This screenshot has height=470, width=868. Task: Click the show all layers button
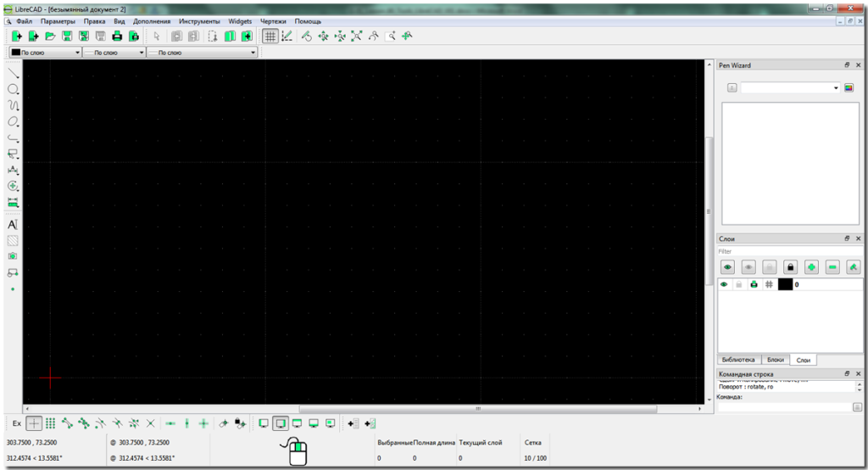pyautogui.click(x=727, y=267)
